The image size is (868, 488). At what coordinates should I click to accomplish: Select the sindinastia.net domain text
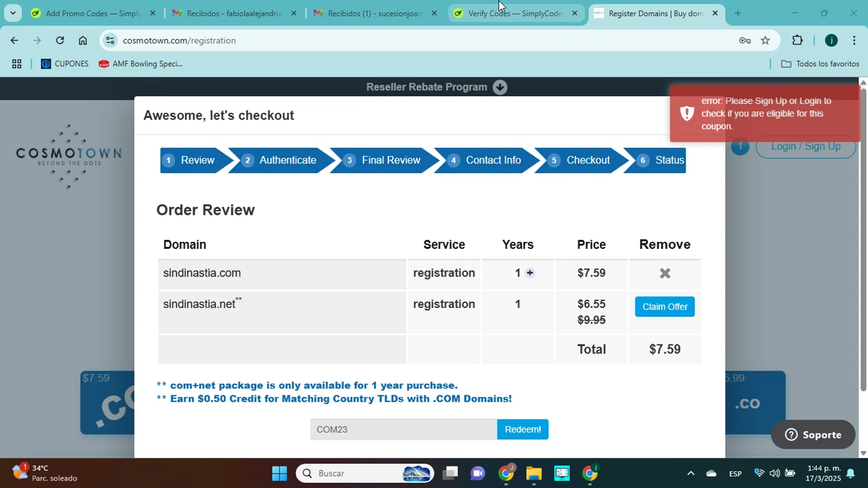coord(200,304)
